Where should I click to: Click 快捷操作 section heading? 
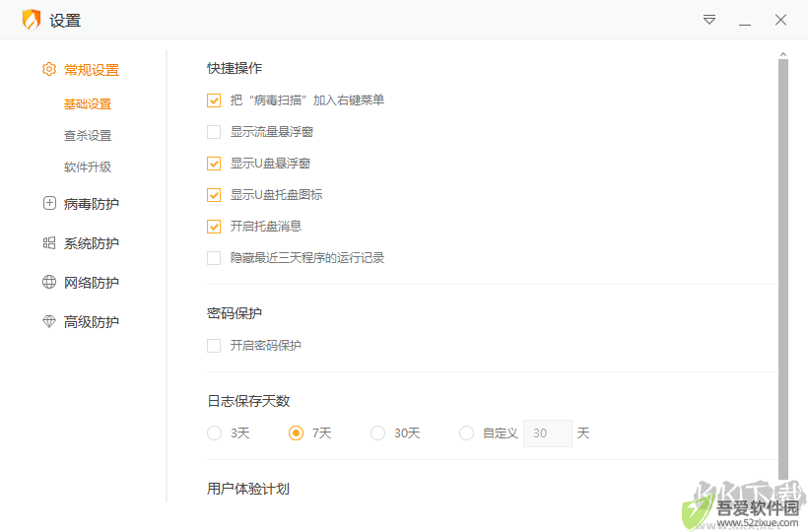pyautogui.click(x=235, y=68)
